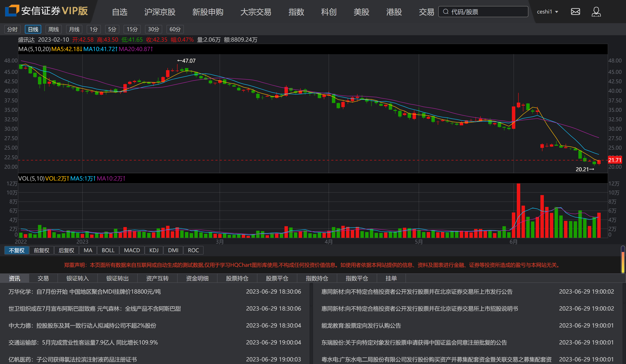Enable 前复权 price adjustment
This screenshot has height=364, width=626.
[x=41, y=250]
